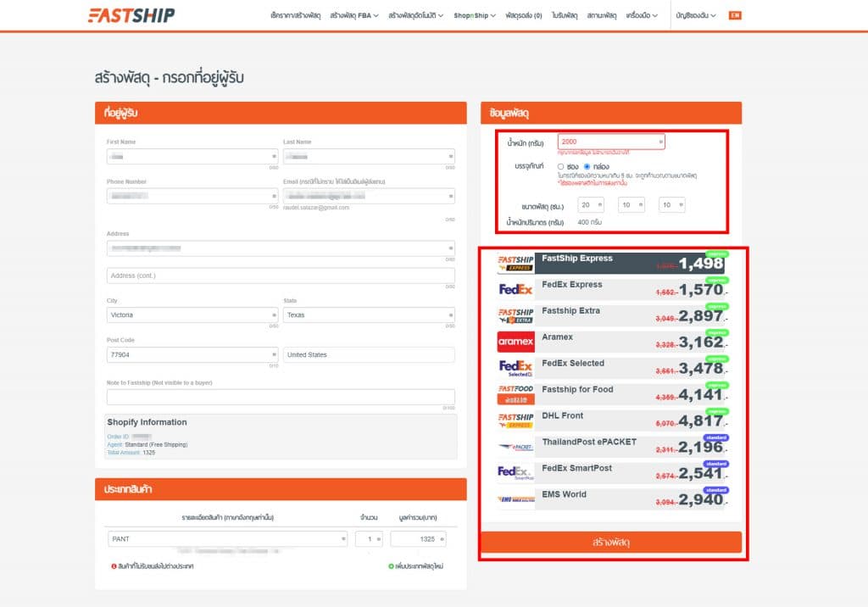
Task: Click the total value field 1325
Action: coord(418,539)
